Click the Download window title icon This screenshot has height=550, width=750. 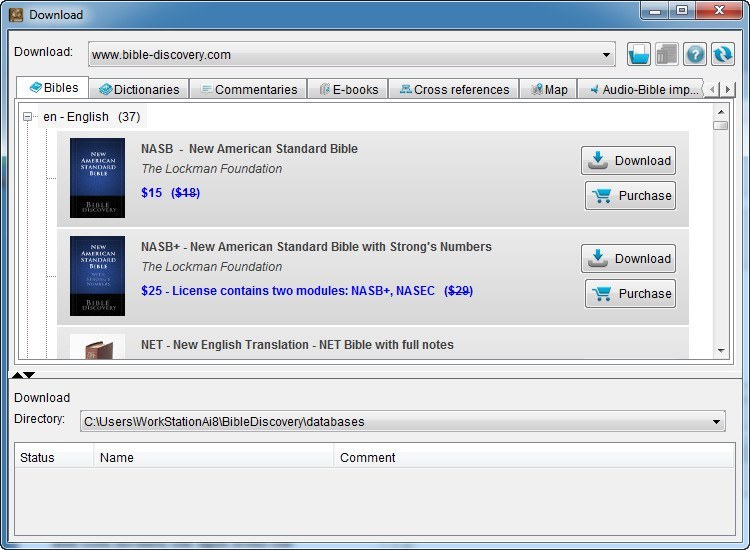[x=16, y=15]
